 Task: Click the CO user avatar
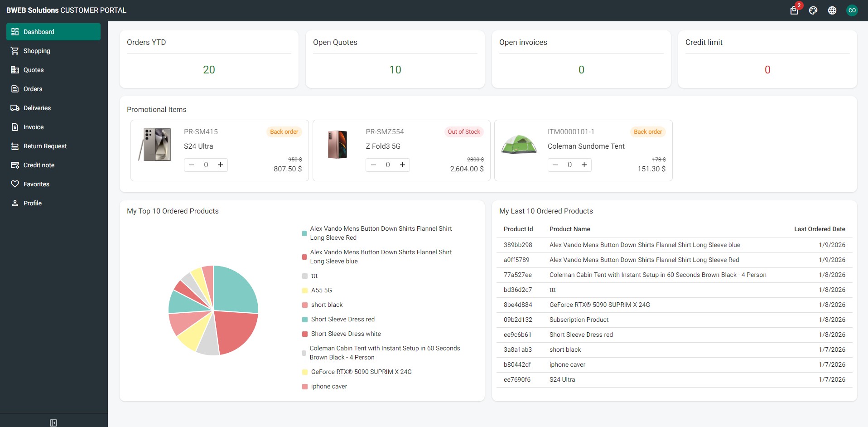(x=852, y=10)
